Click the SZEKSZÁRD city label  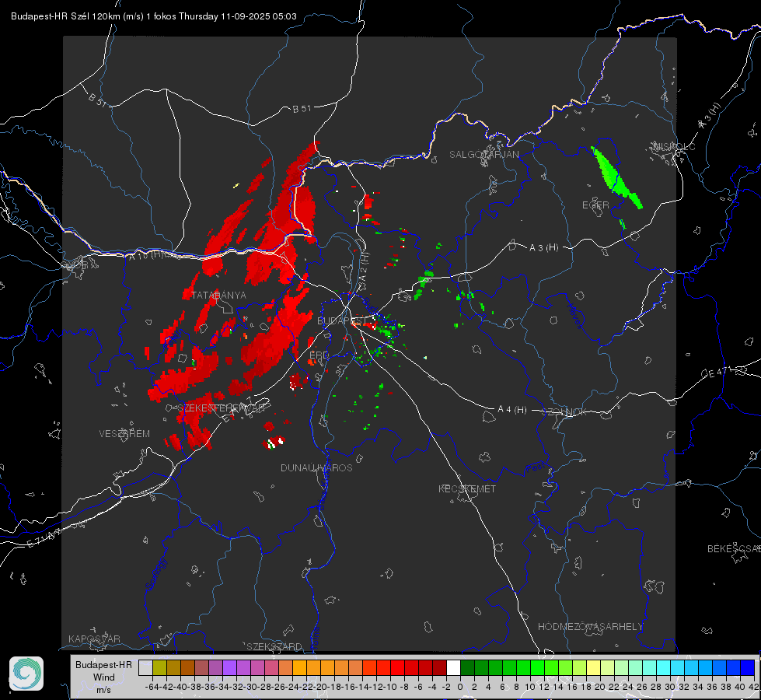[x=274, y=646]
